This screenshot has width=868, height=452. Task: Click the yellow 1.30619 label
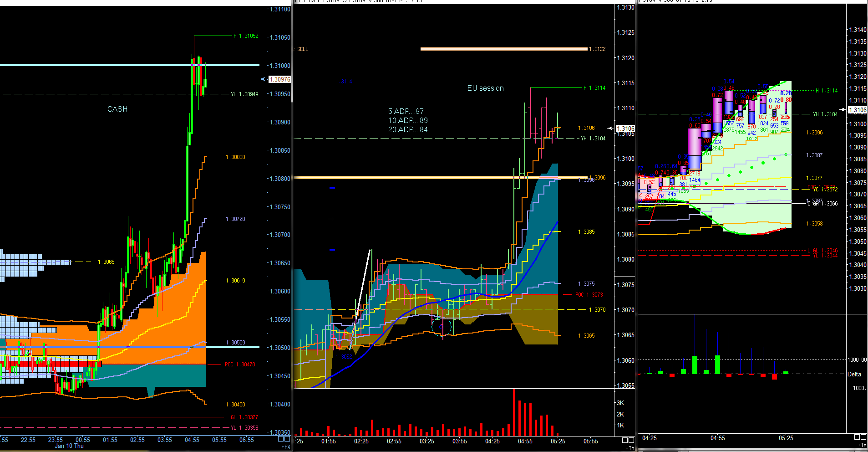click(235, 281)
